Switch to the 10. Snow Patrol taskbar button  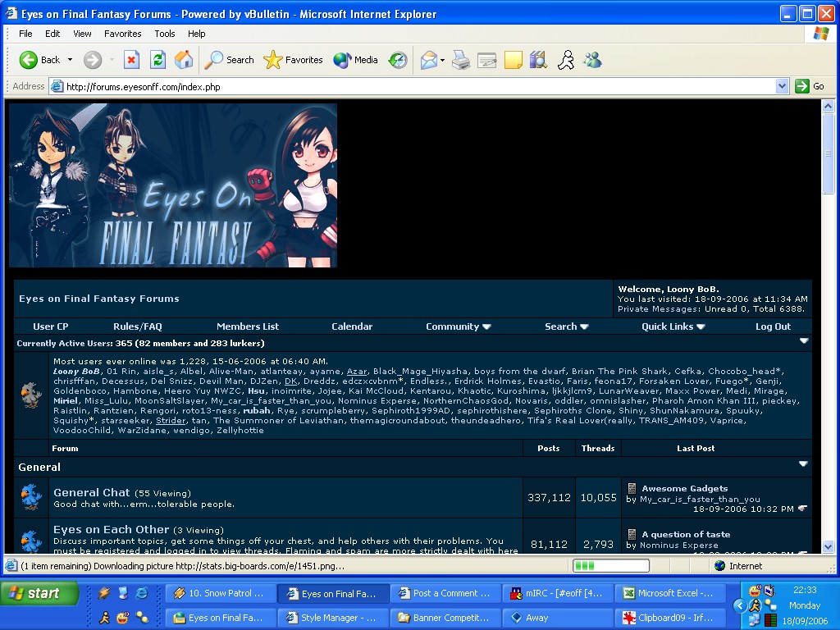[220, 593]
